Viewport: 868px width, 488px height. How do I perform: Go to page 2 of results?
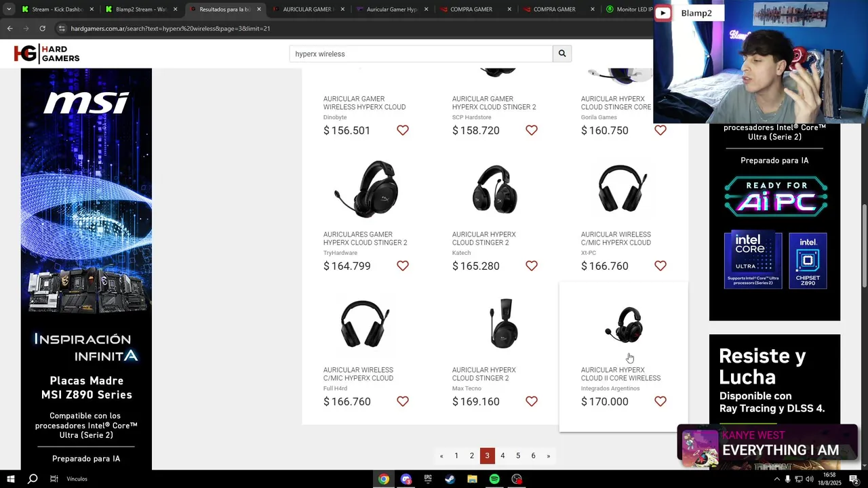[x=472, y=455]
